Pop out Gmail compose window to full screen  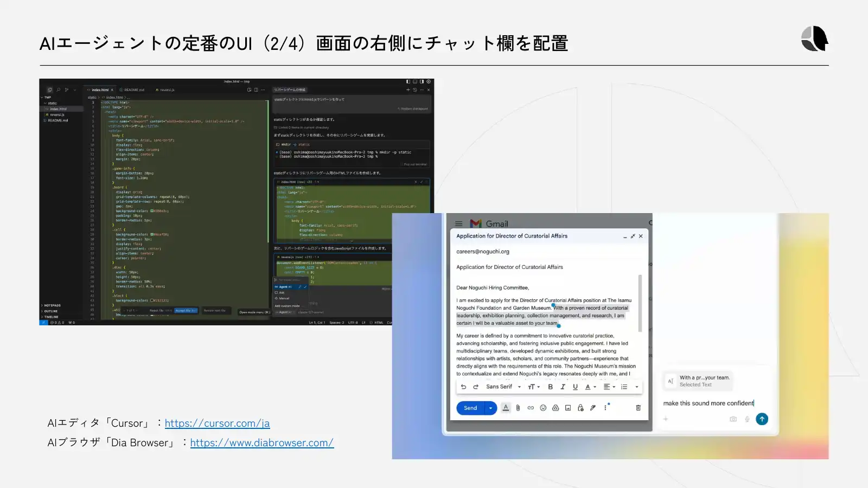click(x=633, y=236)
